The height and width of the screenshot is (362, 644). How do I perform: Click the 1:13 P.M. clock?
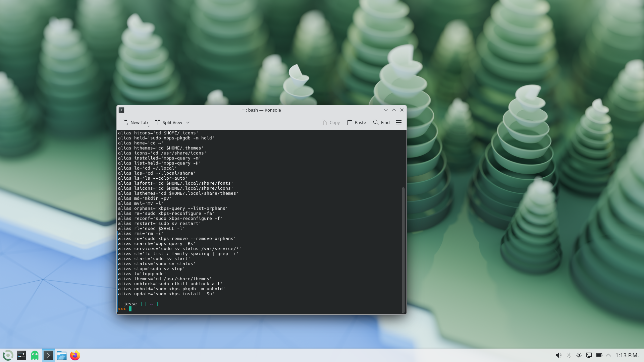[x=627, y=355]
